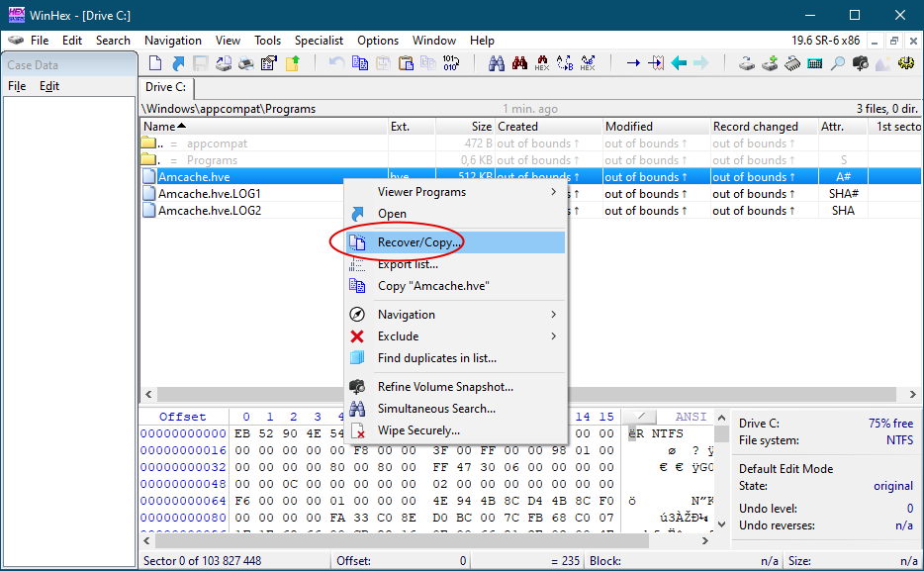
Task: Create a new file with the blank page icon
Action: 155,63
